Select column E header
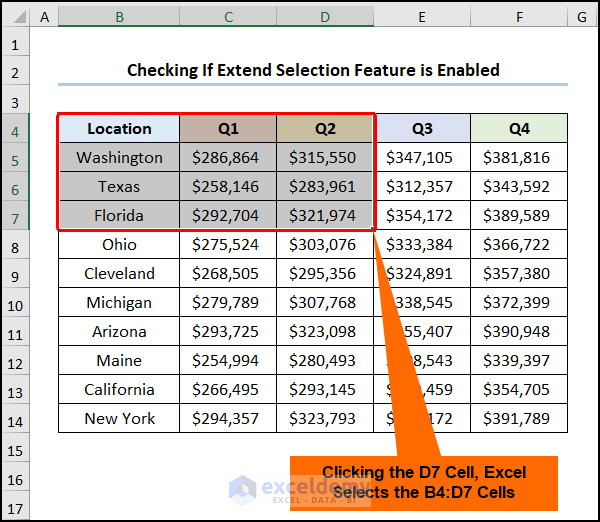This screenshot has height=522, width=600. tap(422, 17)
